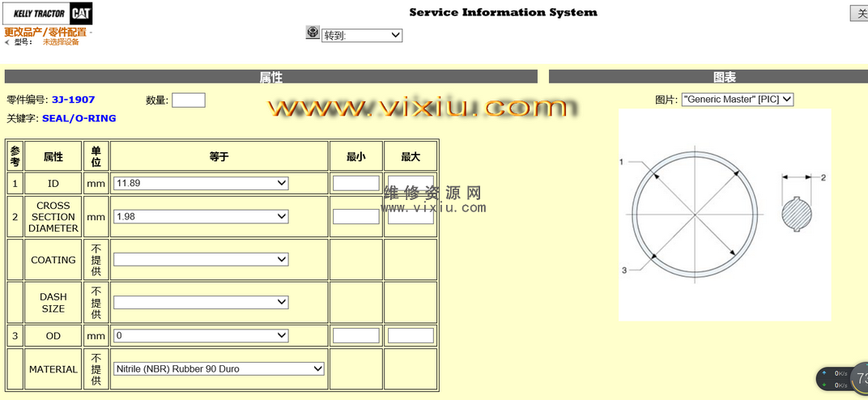This screenshot has height=400, width=868.
Task: Click the 更改品产/零件配置 link
Action: (x=45, y=32)
